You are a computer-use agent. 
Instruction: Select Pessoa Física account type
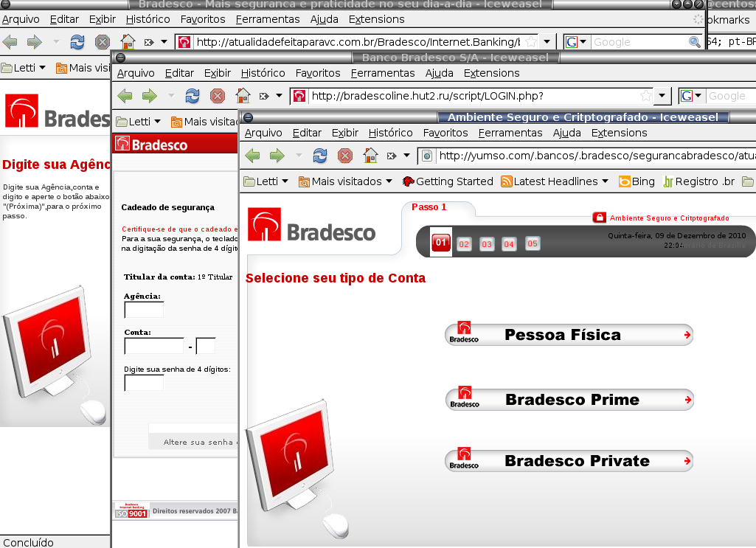pos(569,335)
